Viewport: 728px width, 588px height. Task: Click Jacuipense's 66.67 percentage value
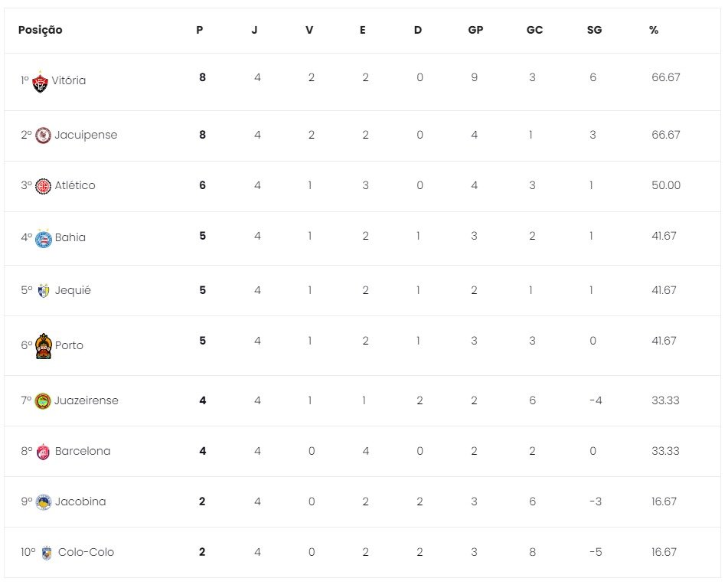(665, 135)
